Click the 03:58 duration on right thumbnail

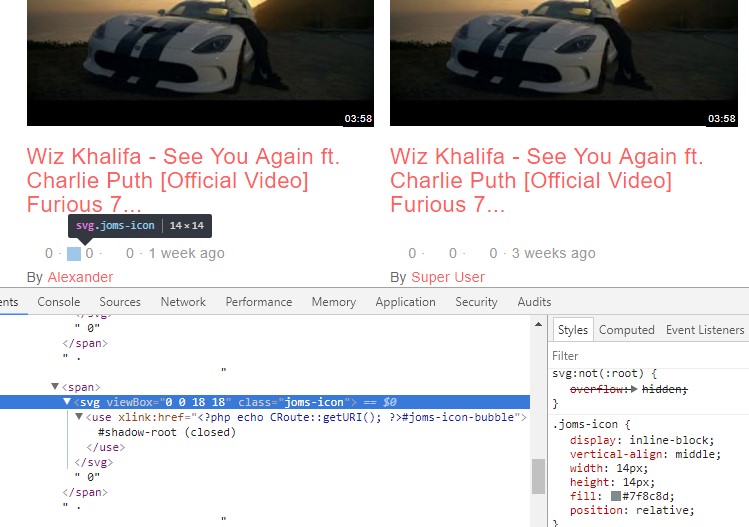(x=721, y=118)
